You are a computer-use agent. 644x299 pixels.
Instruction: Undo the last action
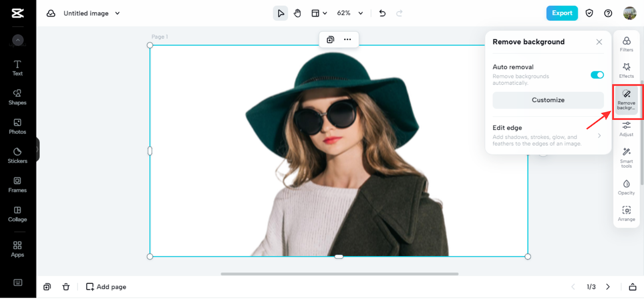point(382,13)
